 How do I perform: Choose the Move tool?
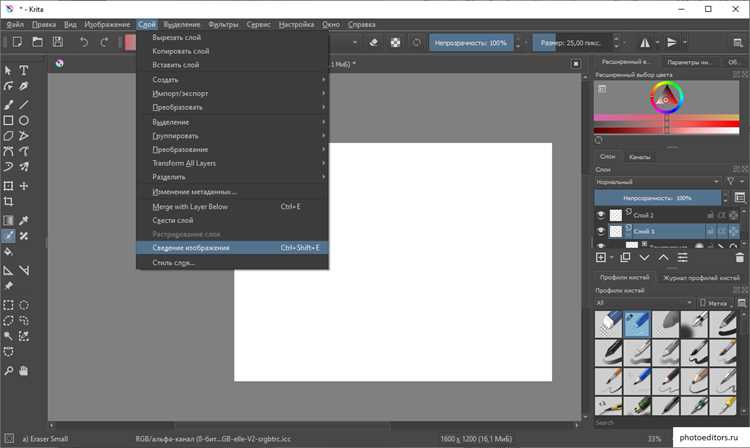point(23,186)
